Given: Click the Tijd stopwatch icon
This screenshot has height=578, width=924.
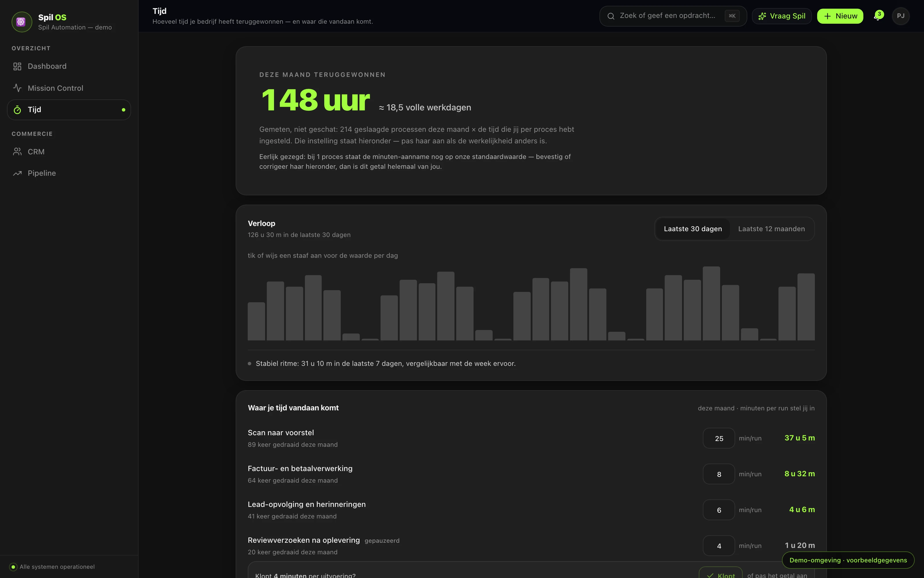Looking at the screenshot, I should click(17, 110).
